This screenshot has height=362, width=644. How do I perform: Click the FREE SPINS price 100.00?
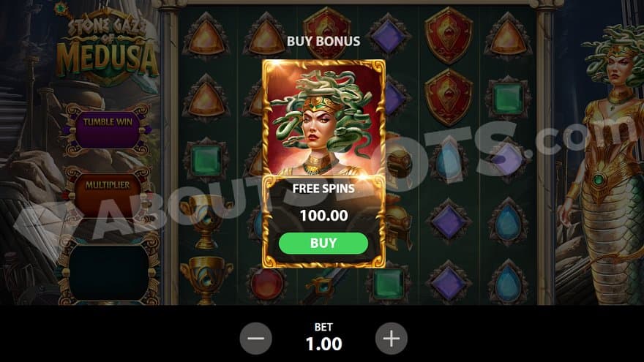(x=323, y=216)
